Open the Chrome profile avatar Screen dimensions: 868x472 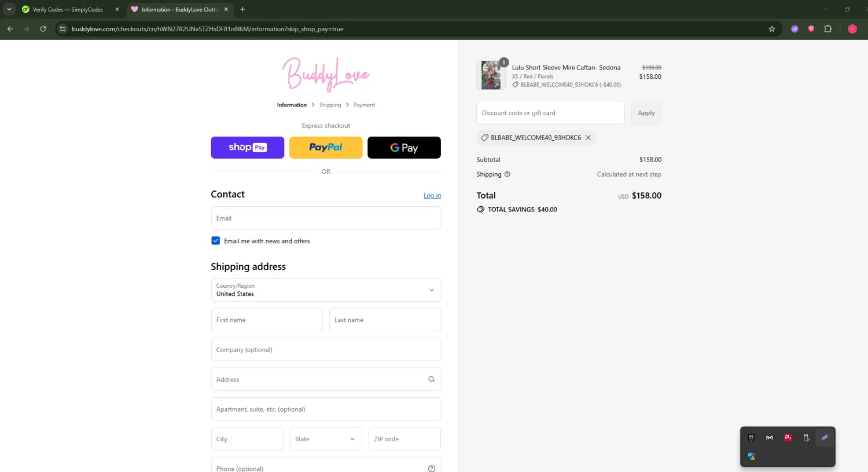[852, 29]
